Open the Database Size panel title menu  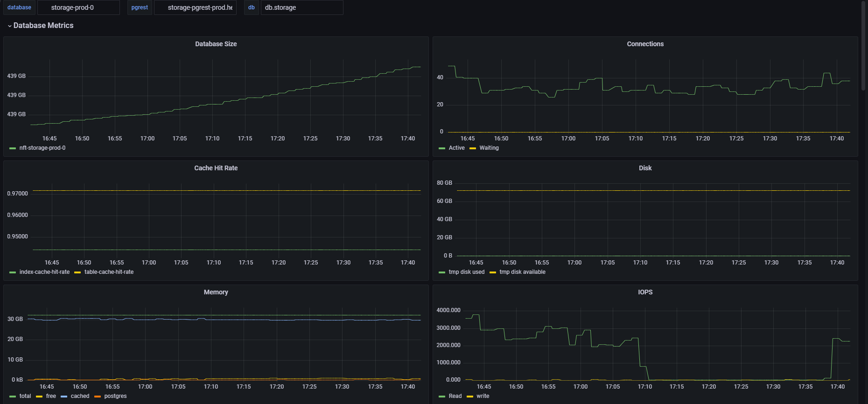click(x=216, y=44)
